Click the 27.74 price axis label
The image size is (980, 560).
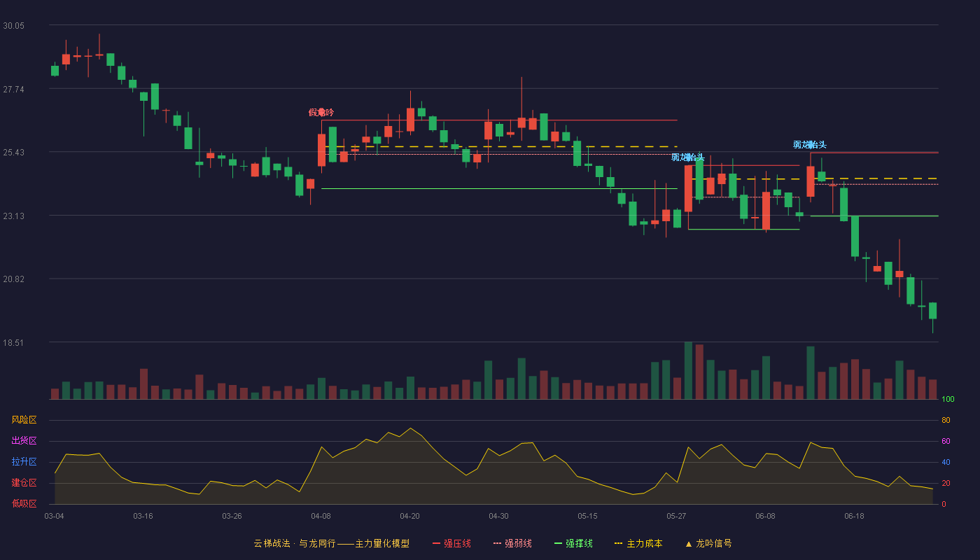(14, 89)
